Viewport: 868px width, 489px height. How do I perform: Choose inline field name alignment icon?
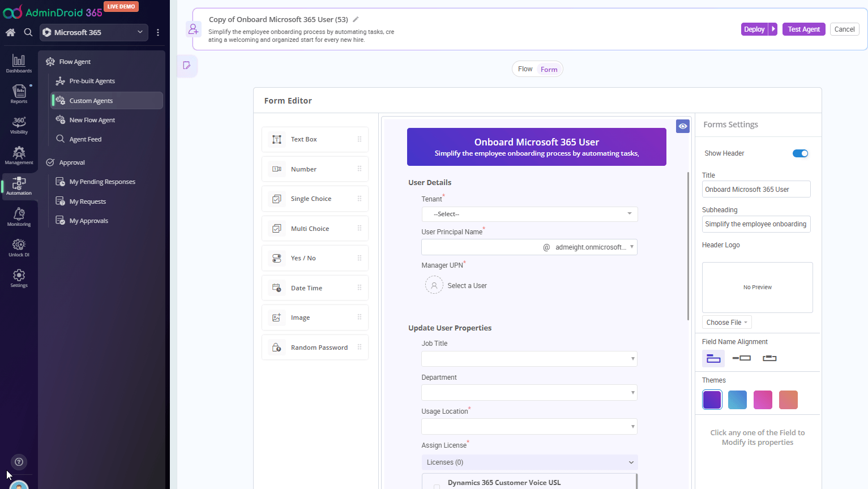pyautogui.click(x=769, y=358)
